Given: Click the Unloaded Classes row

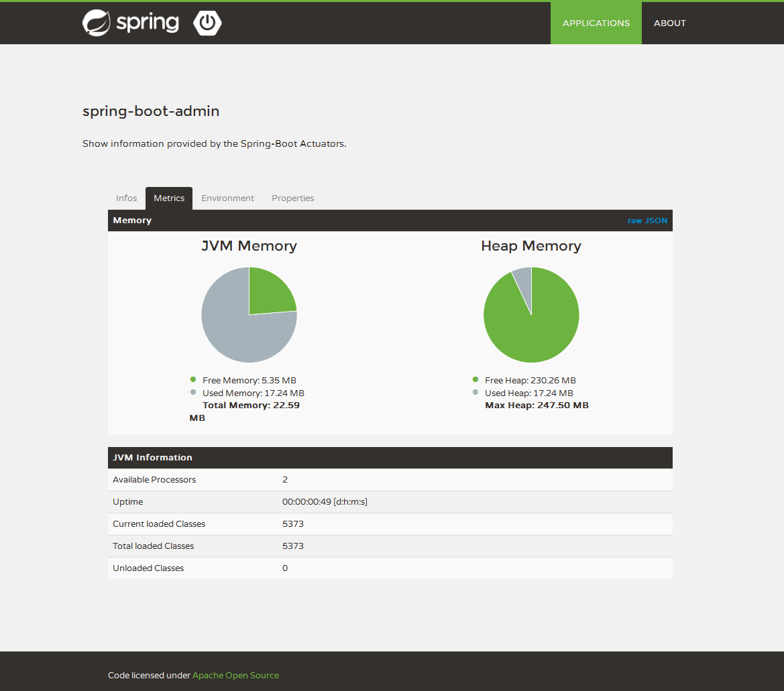Looking at the screenshot, I should pos(390,568).
